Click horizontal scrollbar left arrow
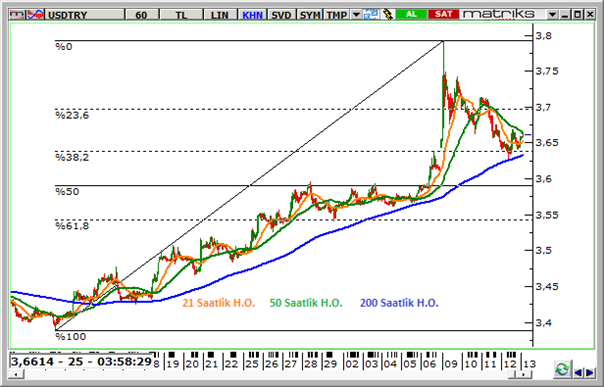604x387 pixels. click(x=16, y=374)
